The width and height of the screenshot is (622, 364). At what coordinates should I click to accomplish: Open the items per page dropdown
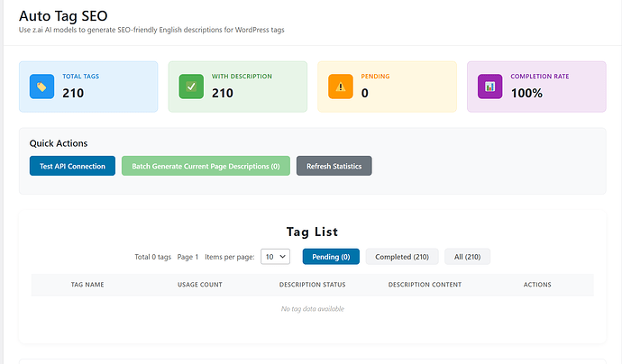275,257
